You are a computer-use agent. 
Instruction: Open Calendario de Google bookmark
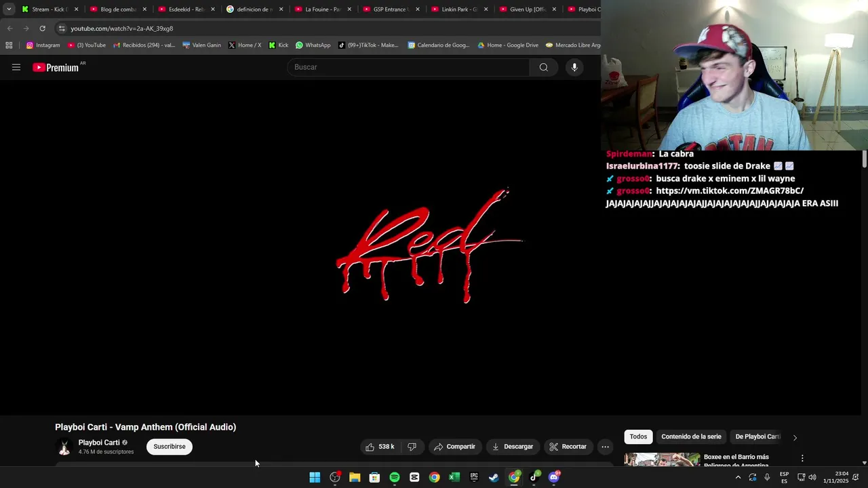pos(438,45)
